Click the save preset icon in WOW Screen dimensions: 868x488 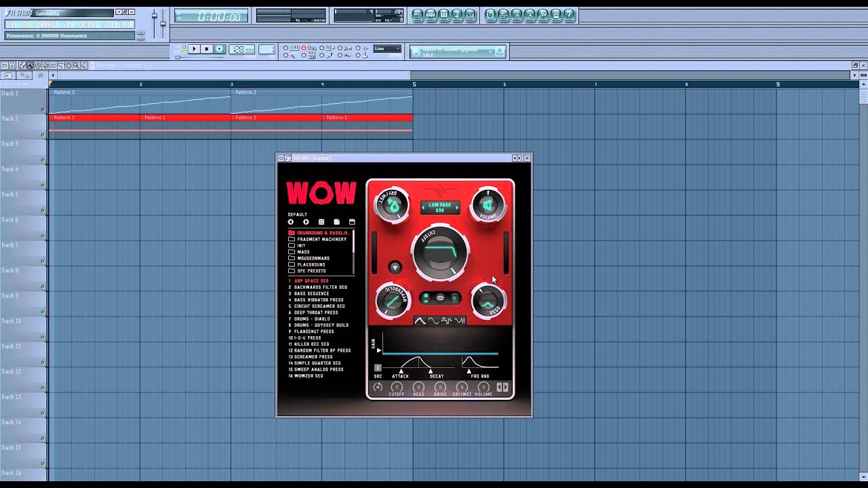352,222
